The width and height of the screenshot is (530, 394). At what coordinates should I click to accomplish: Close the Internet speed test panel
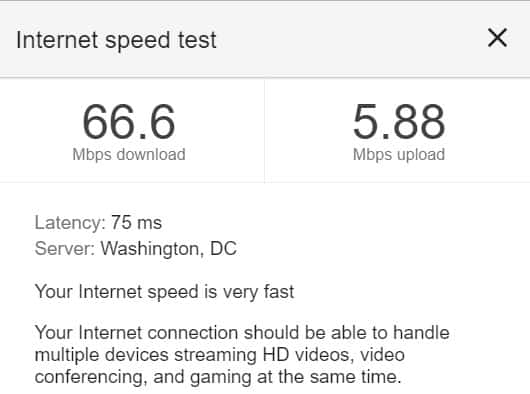pyautogui.click(x=497, y=38)
